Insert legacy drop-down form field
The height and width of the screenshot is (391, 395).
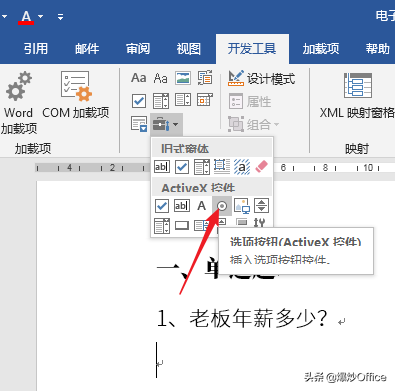click(202, 167)
